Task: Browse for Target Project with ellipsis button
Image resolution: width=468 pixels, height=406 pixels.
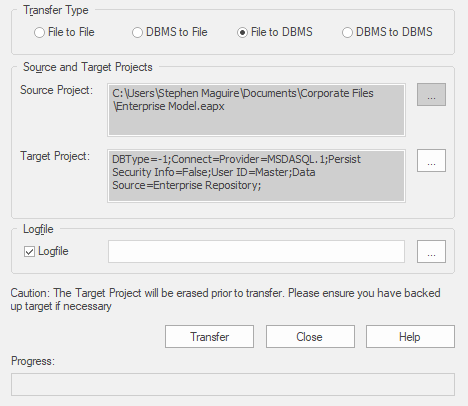Action: (x=431, y=161)
